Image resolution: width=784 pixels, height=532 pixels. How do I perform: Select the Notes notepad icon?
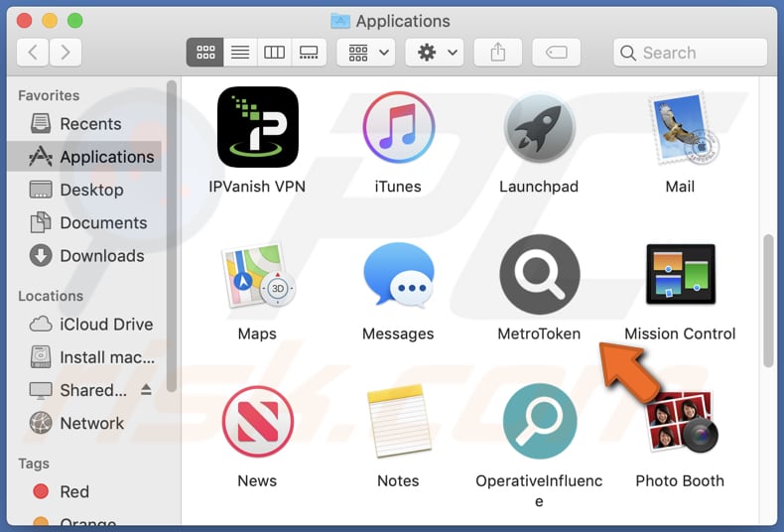[x=399, y=421]
